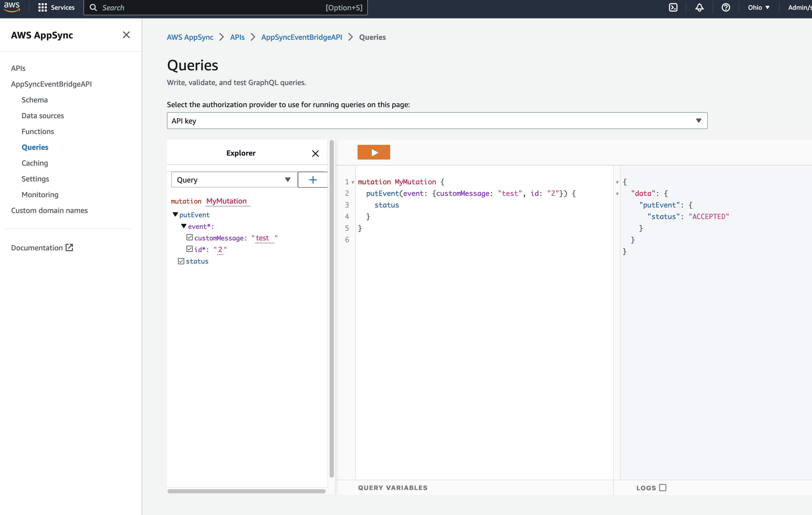
Task: Add new operation with plus button
Action: pos(313,180)
